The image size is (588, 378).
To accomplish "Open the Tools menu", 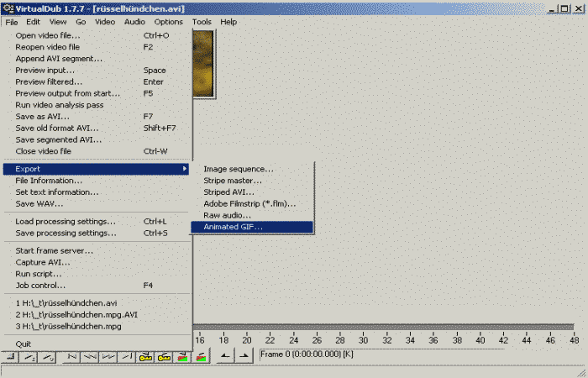I will click(202, 21).
